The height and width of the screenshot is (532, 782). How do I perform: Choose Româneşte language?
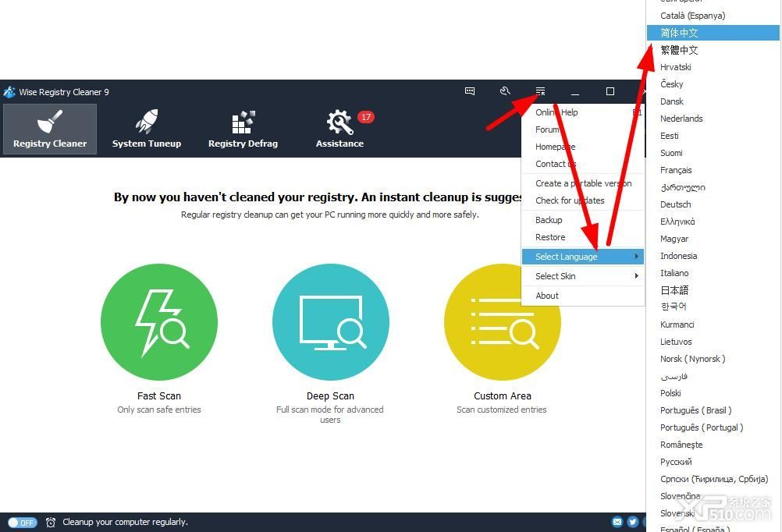(x=713, y=445)
